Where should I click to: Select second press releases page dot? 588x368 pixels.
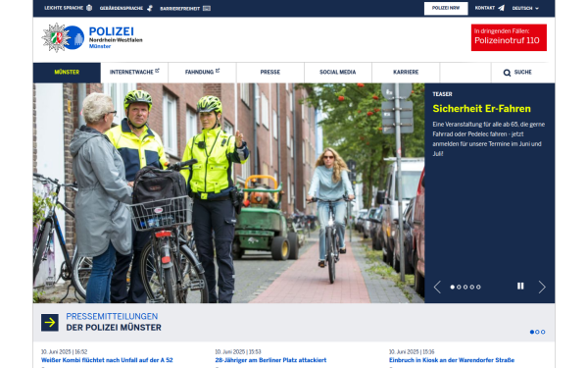537,332
